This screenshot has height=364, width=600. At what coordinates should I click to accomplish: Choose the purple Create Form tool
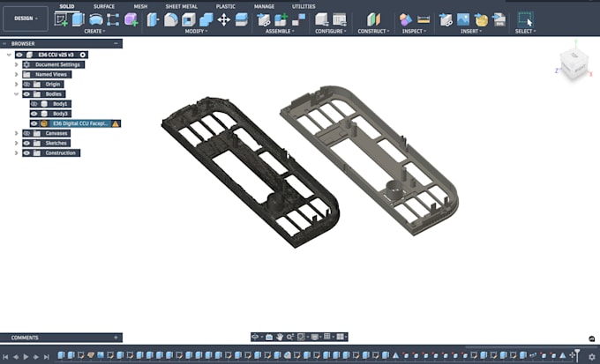tap(131, 19)
